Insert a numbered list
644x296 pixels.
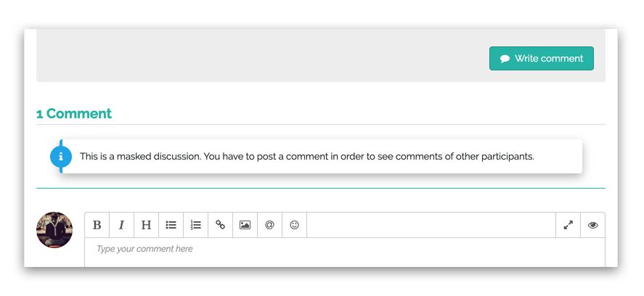[x=195, y=225]
